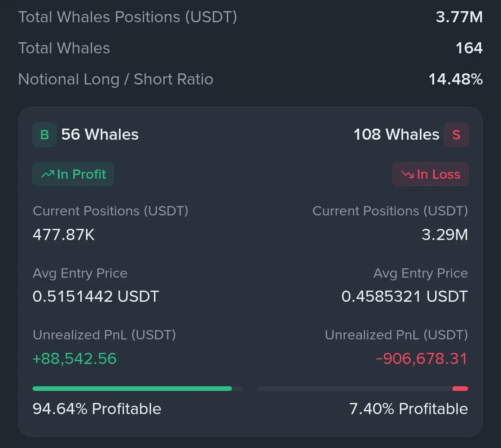Select the In Profit status badge
501x448 pixels.
click(x=73, y=174)
